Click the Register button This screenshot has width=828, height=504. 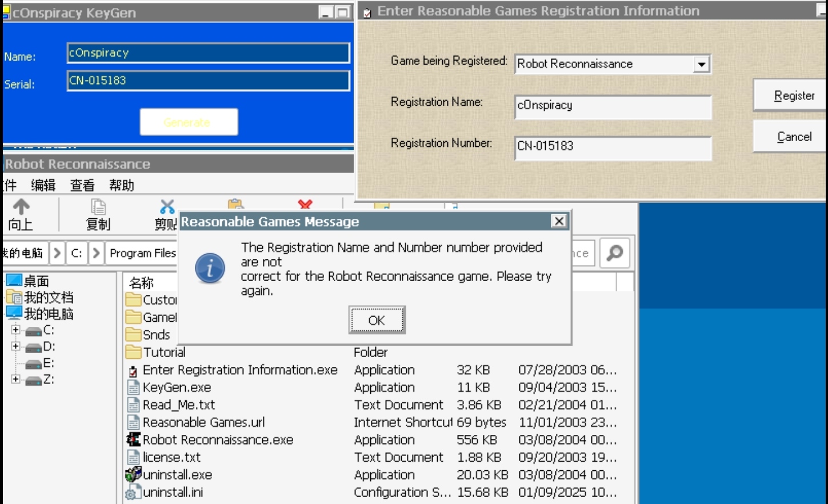(791, 95)
